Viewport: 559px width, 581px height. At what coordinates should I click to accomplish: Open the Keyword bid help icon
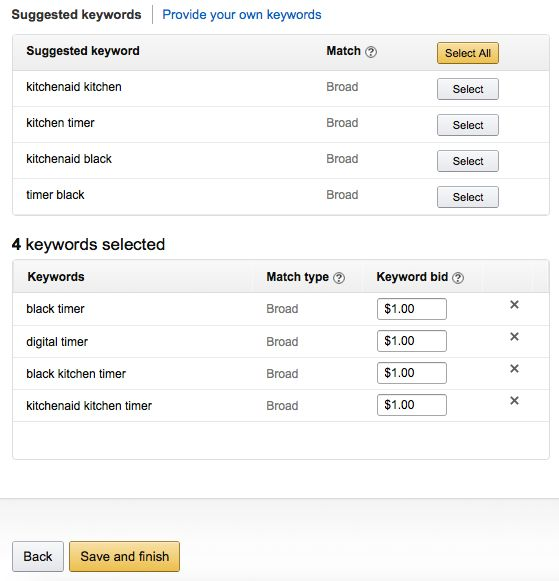click(x=458, y=278)
